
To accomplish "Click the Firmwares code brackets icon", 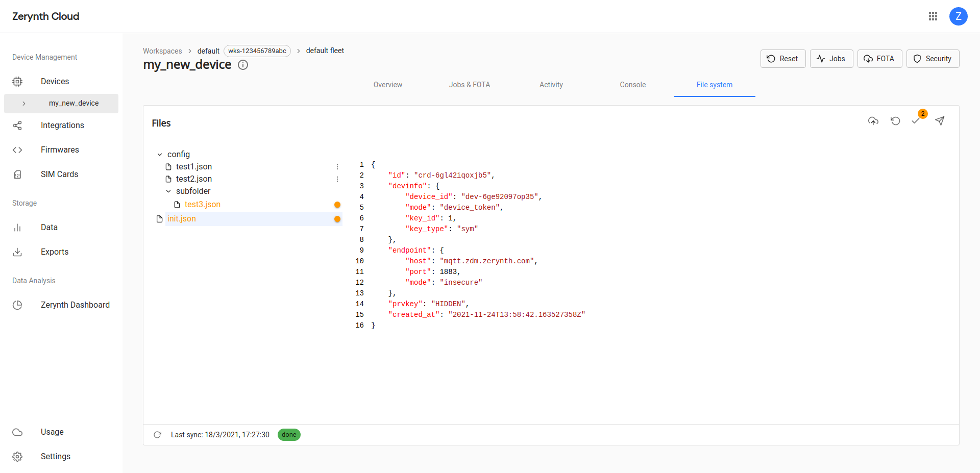I will 17,150.
